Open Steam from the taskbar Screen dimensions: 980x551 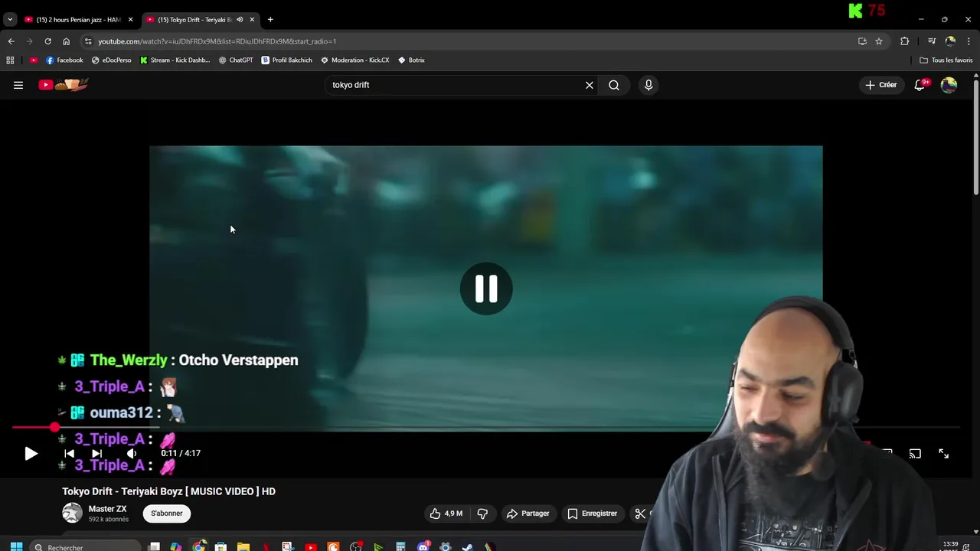point(468,546)
